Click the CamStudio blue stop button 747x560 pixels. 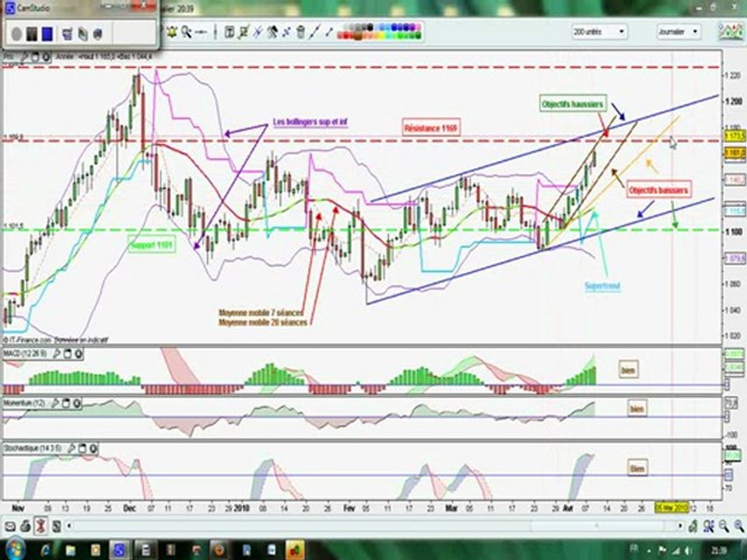(x=47, y=33)
